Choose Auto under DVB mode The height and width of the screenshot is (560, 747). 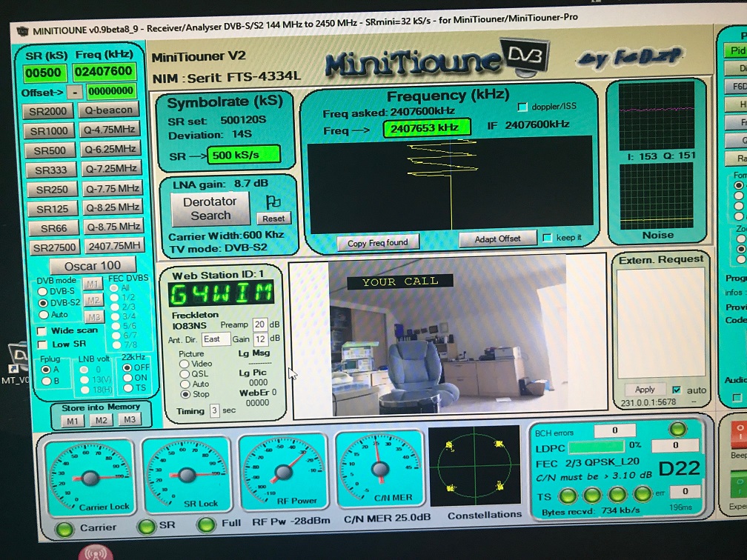click(x=44, y=315)
